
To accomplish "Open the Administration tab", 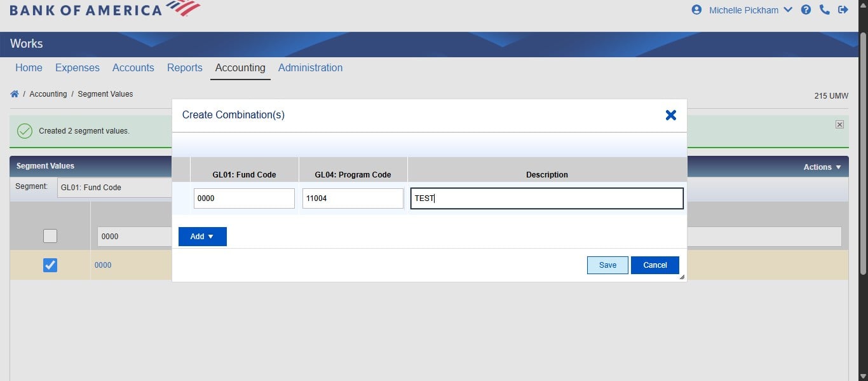I will (310, 67).
